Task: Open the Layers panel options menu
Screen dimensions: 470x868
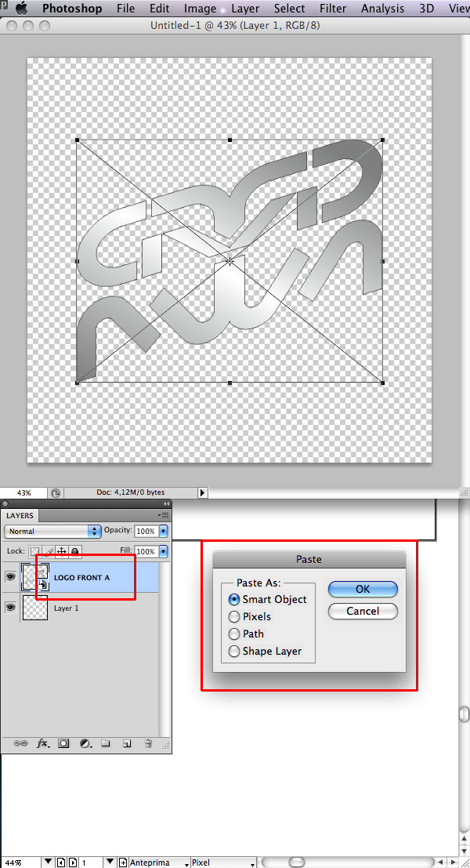Action: (x=163, y=515)
